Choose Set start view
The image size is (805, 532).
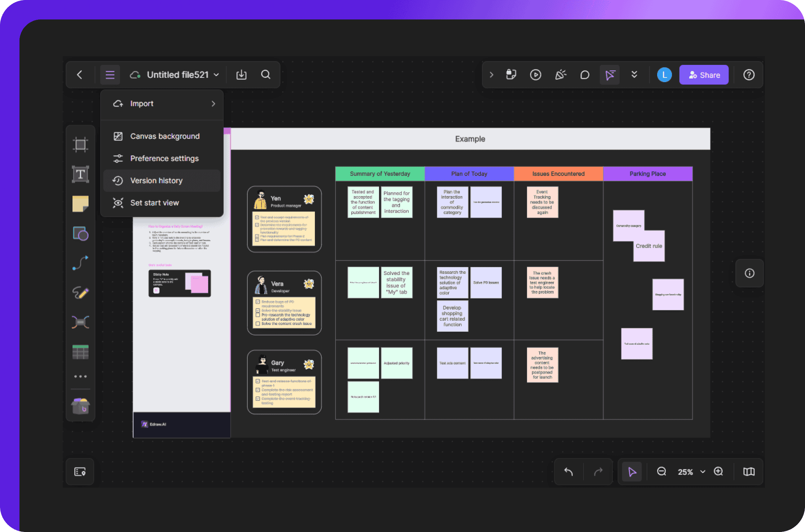pyautogui.click(x=162, y=203)
